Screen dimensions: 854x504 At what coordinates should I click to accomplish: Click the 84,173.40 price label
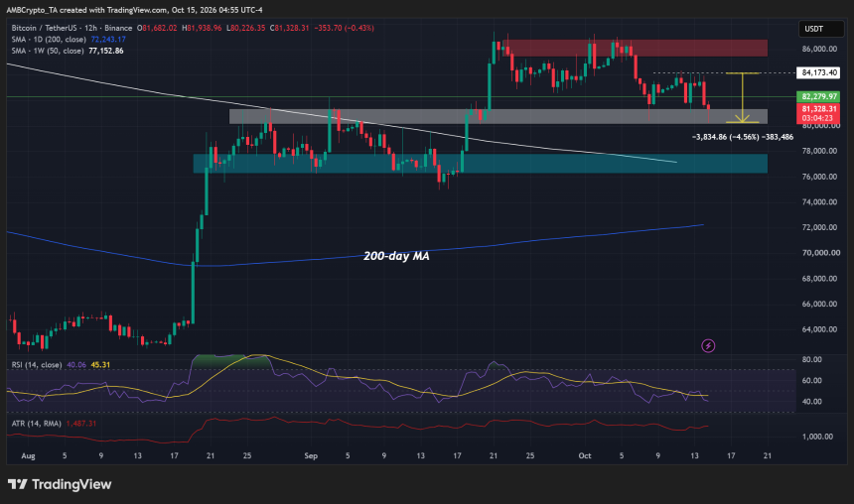coord(819,72)
